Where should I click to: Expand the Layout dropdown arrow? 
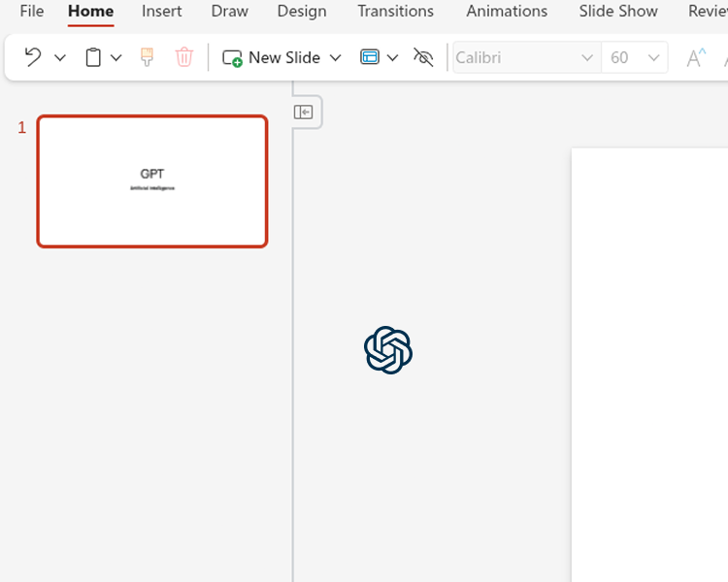393,57
